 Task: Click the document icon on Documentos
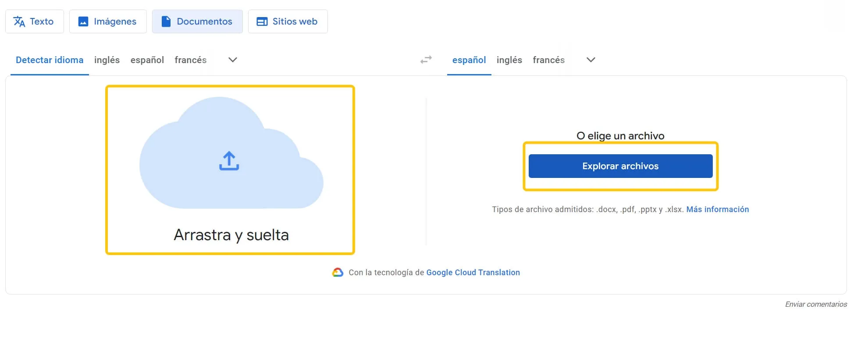[x=166, y=21]
